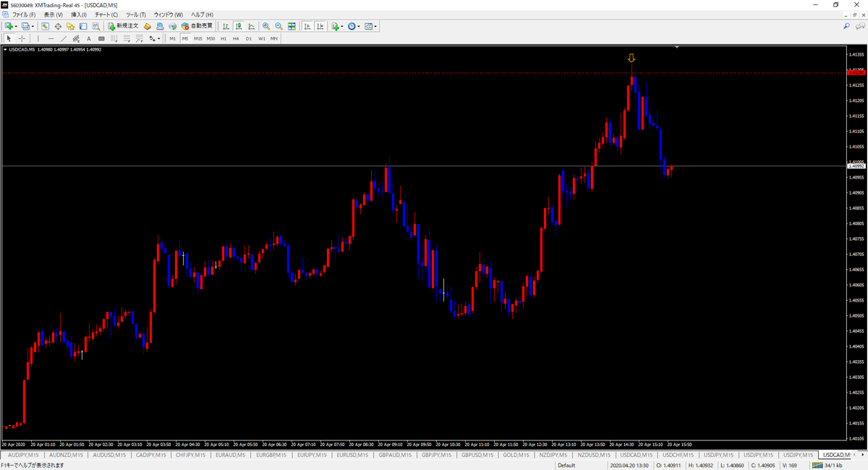The image size is (868, 470).
Task: Toggle the 自動売買 auto trading button
Action: click(x=197, y=26)
